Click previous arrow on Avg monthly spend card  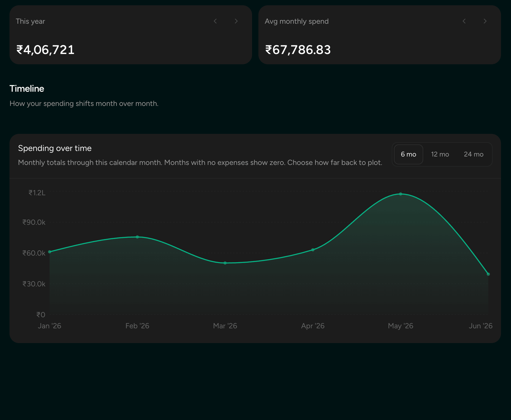[x=464, y=21]
